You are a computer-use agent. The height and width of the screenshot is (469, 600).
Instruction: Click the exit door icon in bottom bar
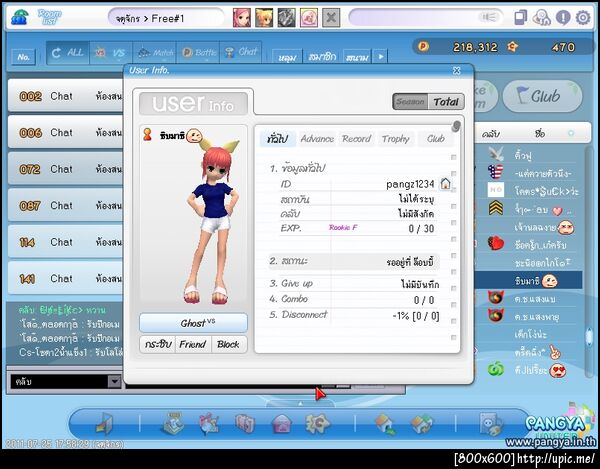click(x=104, y=423)
